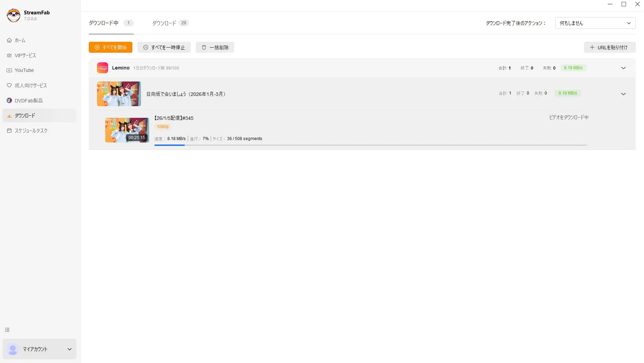Open the ホーム page from the sidebar
The height and width of the screenshot is (363, 644).
point(39,40)
